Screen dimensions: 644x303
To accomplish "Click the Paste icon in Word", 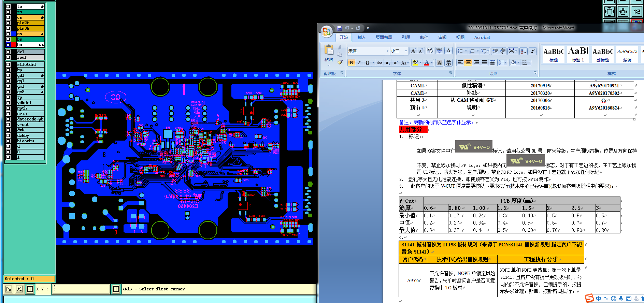I will tap(329, 50).
